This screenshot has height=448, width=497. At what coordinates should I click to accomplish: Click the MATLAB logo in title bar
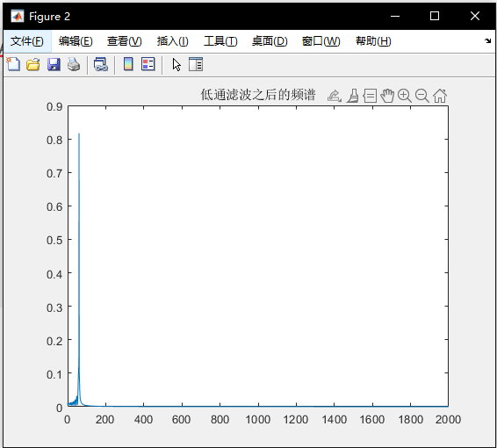tap(17, 16)
